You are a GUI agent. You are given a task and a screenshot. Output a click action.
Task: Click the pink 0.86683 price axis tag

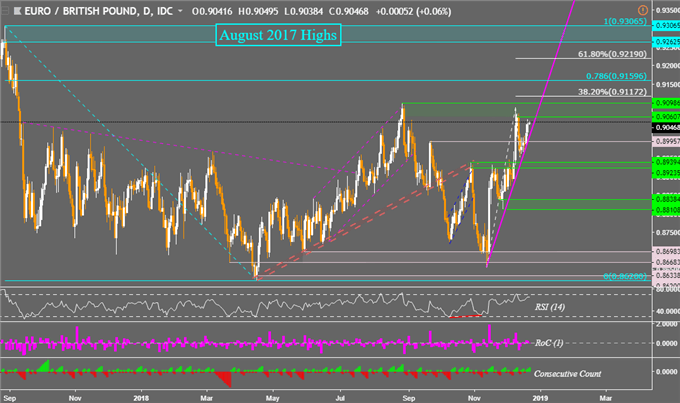666,262
